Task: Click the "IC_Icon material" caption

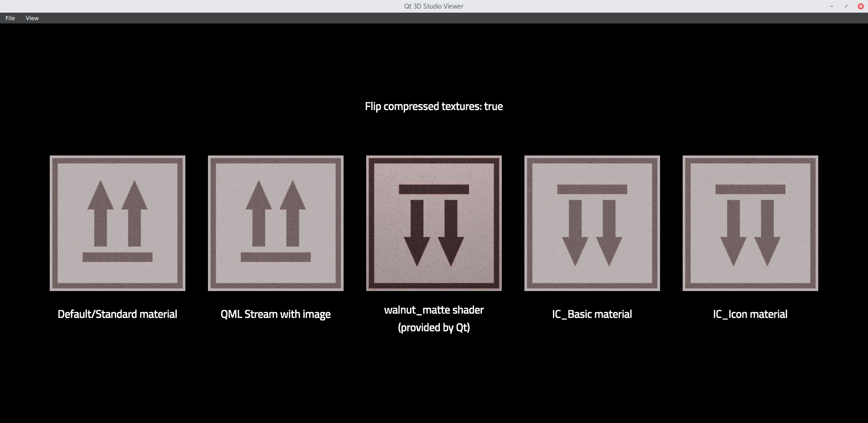Action: [x=750, y=314]
